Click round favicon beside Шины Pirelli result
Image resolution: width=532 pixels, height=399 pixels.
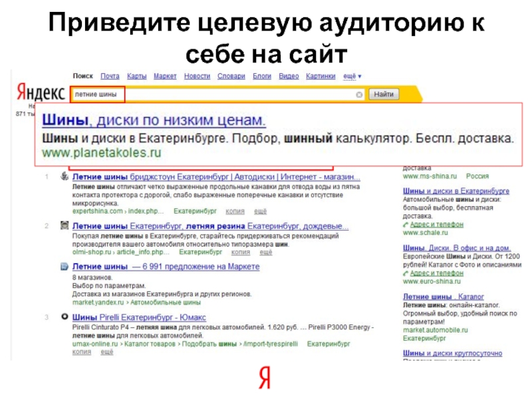pos(65,317)
